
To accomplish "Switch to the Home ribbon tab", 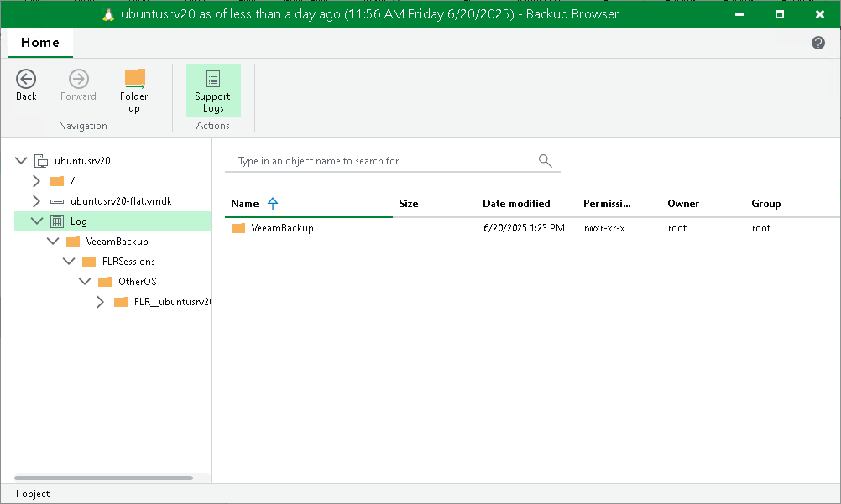I will click(40, 43).
